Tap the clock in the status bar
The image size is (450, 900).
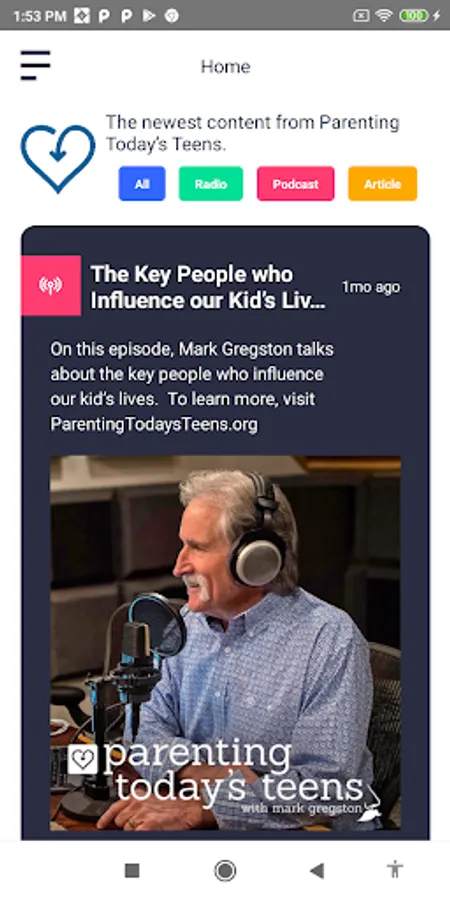click(x=40, y=16)
